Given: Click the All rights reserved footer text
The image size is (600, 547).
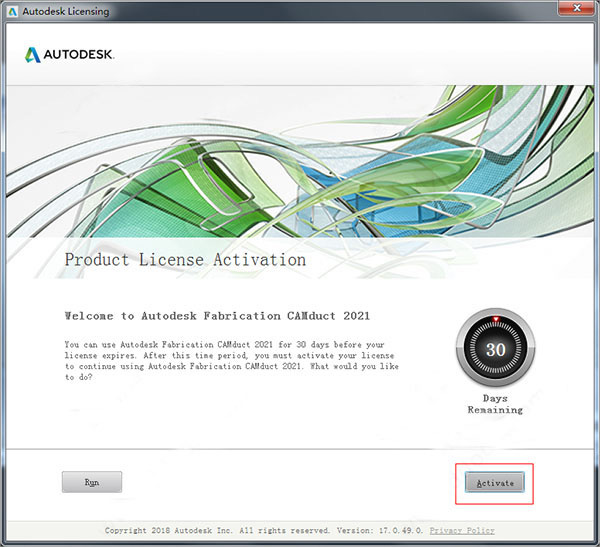Looking at the screenshot, I should tap(284, 531).
